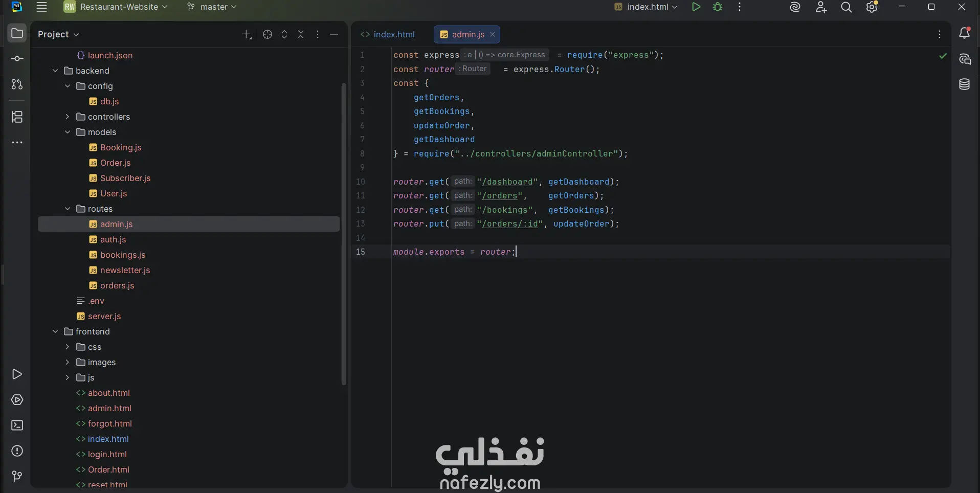Screen dimensions: 980x493
Task: Open master branch dropdown
Action: click(212, 7)
